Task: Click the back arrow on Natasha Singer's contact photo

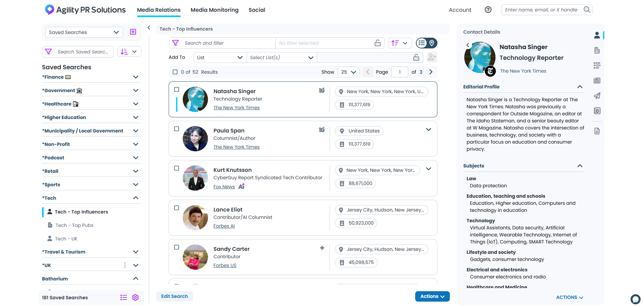Action: [x=468, y=45]
